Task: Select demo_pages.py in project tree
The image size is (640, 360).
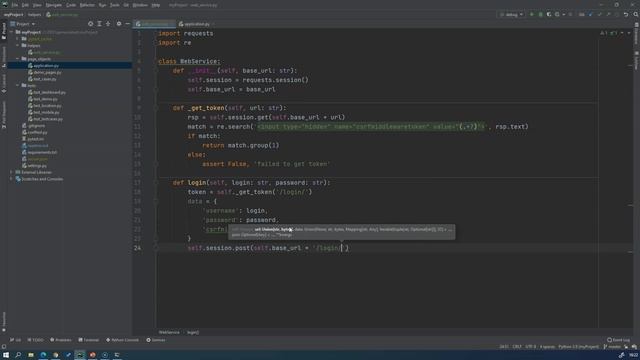Action: 47,72
